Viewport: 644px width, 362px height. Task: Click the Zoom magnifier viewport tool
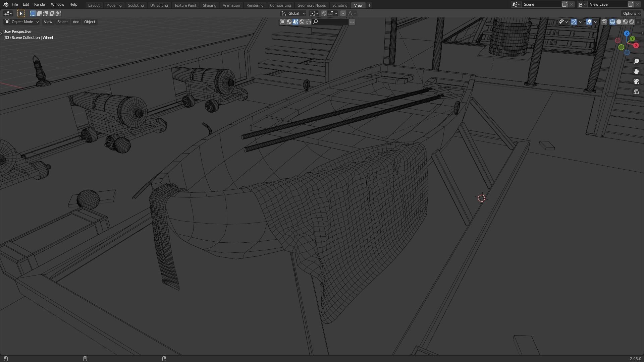636,61
